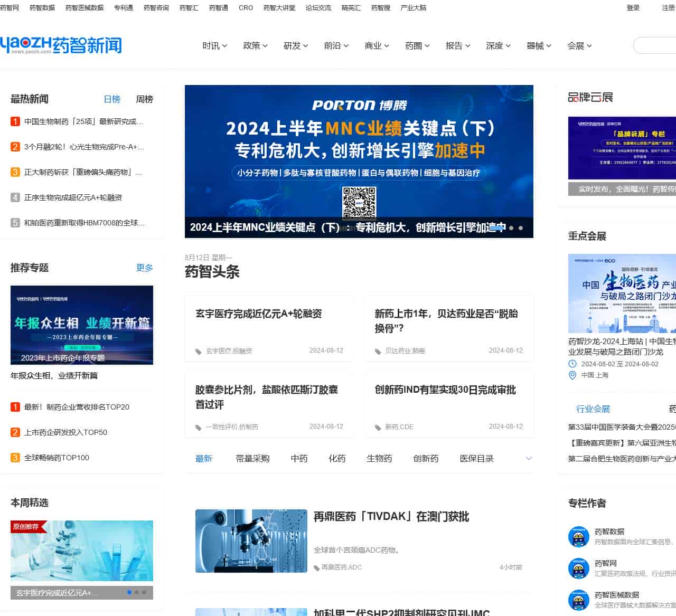Open 药智数据 author avatar
The width and height of the screenshot is (676, 616).
point(578,537)
